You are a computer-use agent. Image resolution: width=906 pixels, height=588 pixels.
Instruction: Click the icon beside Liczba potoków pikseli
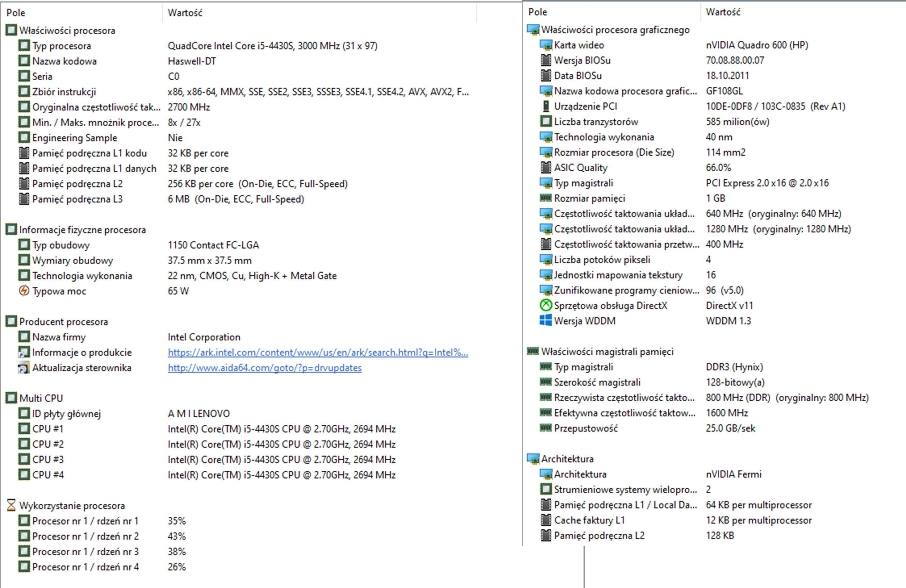(546, 259)
